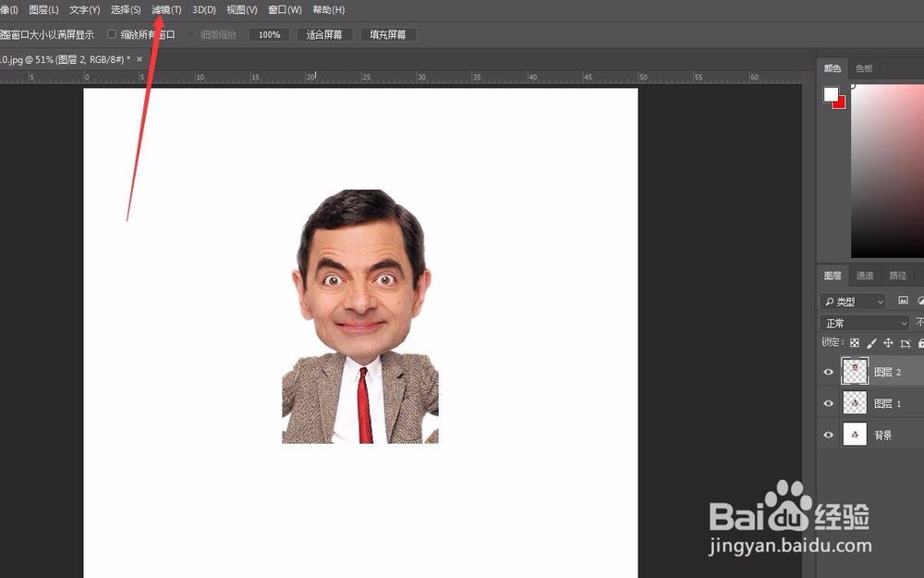Click the red background color swatch

[x=840, y=104]
